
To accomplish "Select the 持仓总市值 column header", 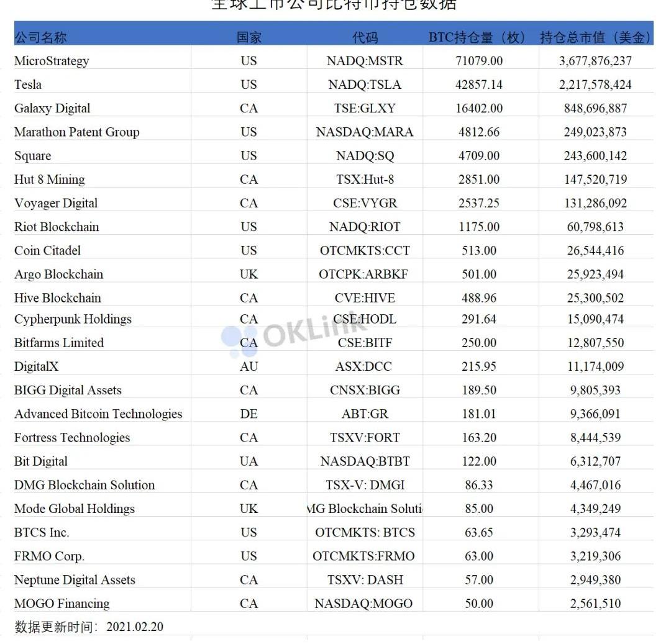I will tap(595, 37).
